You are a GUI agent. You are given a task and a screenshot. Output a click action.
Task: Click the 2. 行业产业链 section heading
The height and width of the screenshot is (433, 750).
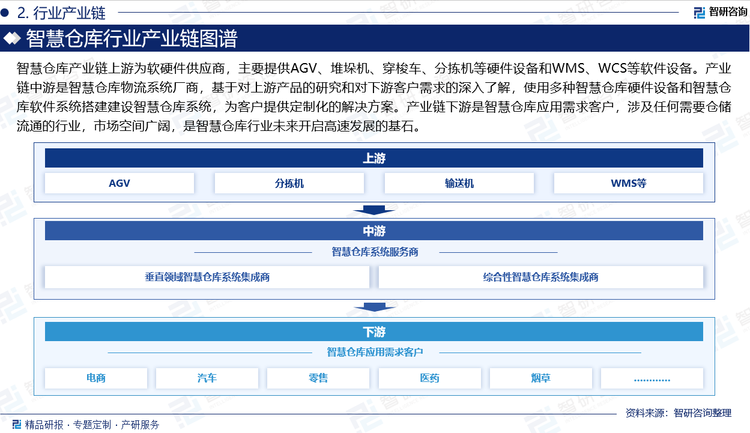pos(61,13)
